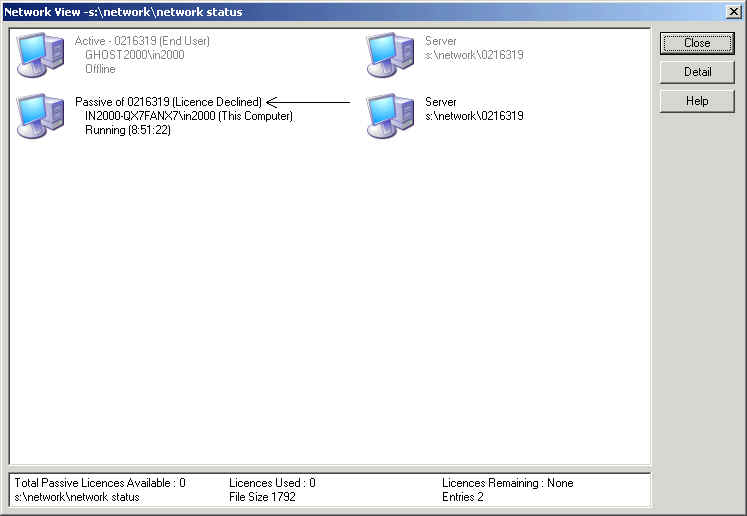The width and height of the screenshot is (747, 516).
Task: Click 'IN2000-QX7FANX7\in2000 (This Computer)' line
Action: click(x=189, y=116)
